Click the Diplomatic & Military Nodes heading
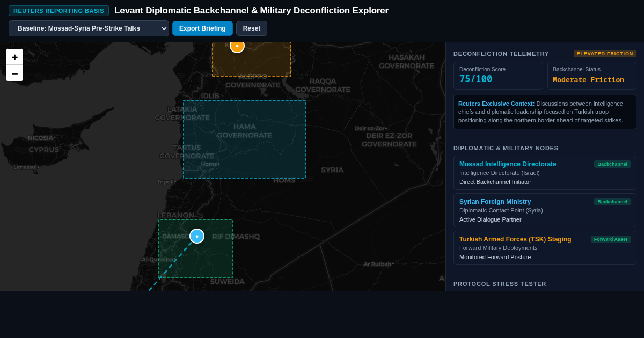 506,148
